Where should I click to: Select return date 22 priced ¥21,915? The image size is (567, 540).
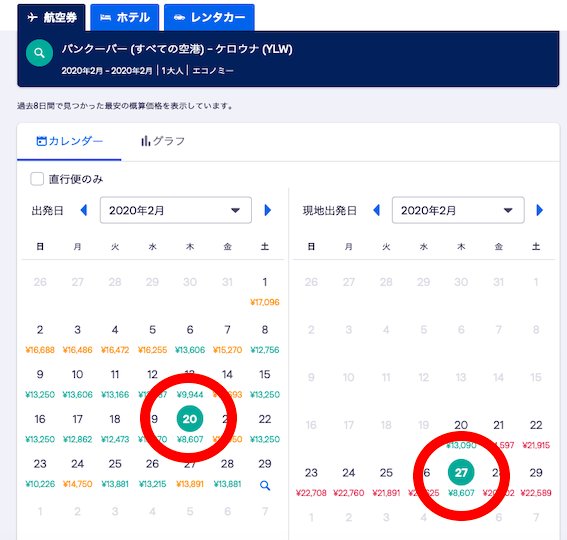tap(536, 434)
